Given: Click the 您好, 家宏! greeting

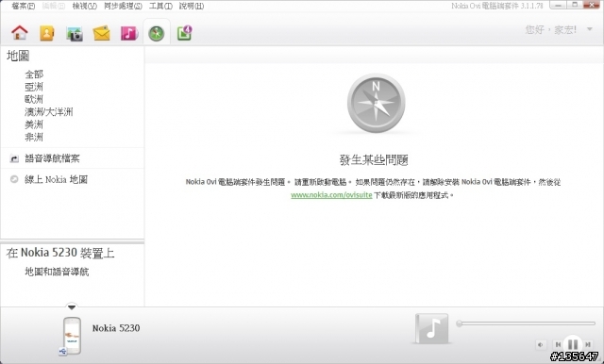Looking at the screenshot, I should (551, 29).
